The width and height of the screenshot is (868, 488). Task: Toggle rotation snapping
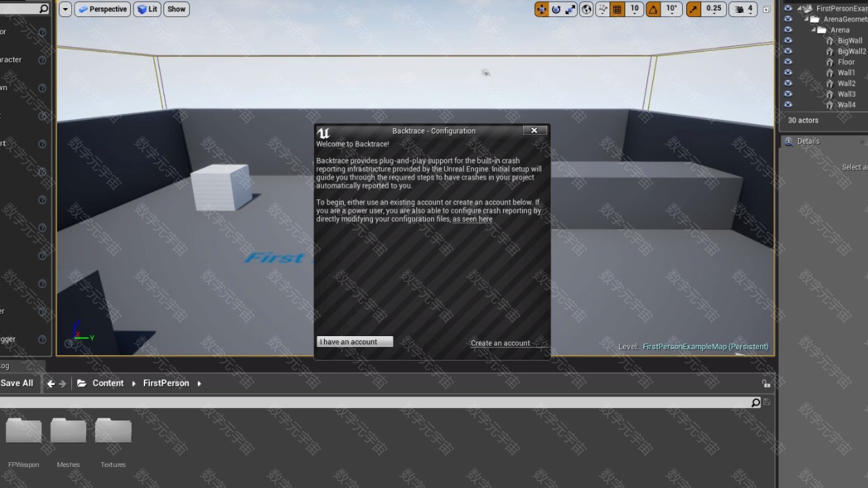click(653, 9)
